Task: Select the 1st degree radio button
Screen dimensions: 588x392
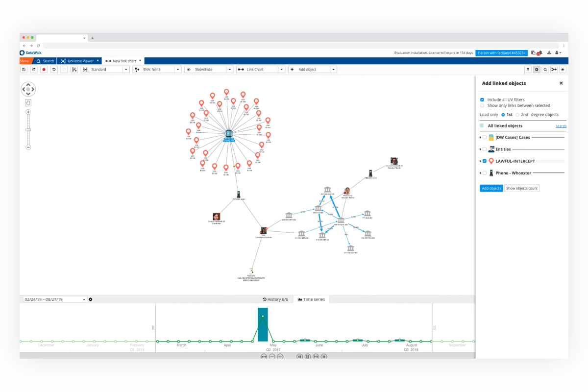Action: (503, 115)
